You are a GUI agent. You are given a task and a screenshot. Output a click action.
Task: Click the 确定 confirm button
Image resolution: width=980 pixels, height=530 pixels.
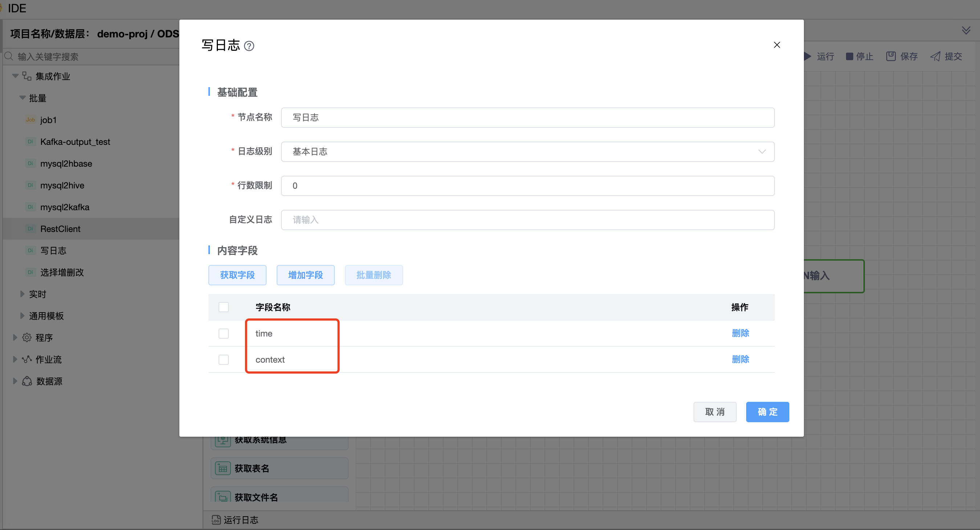tap(767, 412)
